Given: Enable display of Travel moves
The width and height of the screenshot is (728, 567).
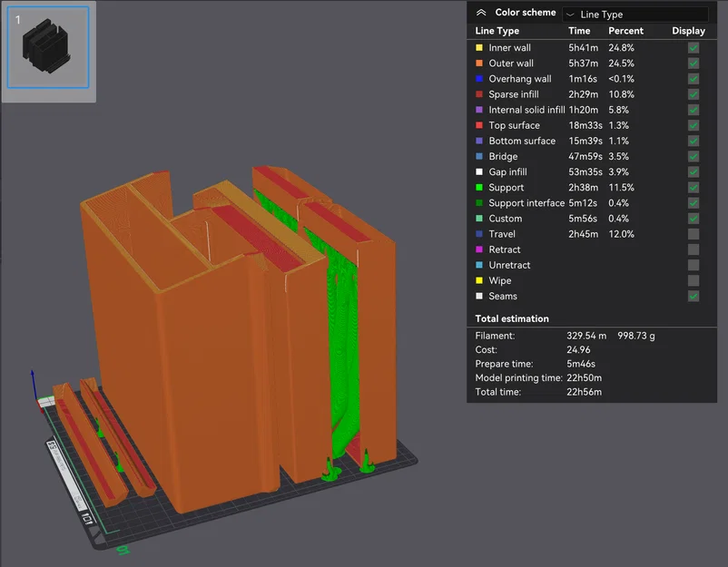Looking at the screenshot, I should (x=694, y=234).
